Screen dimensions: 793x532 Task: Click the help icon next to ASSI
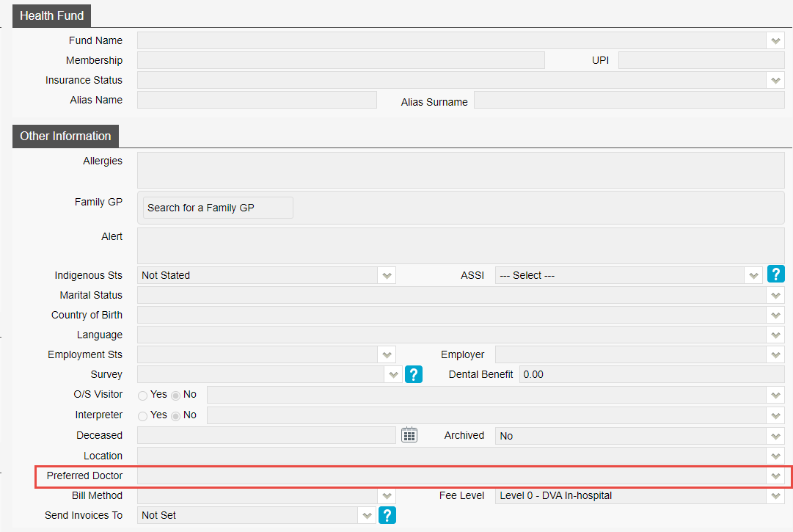point(775,274)
